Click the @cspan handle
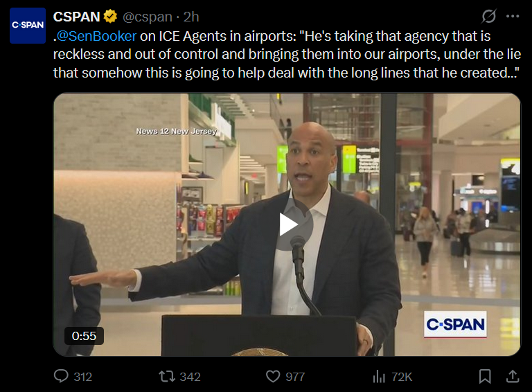Screen dimensions: 532x392 (148, 17)
